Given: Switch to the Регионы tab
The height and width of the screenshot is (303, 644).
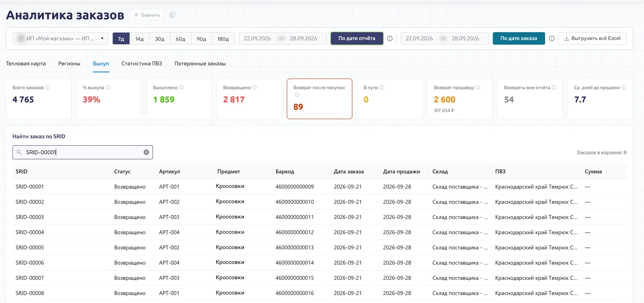Looking at the screenshot, I should [69, 64].
